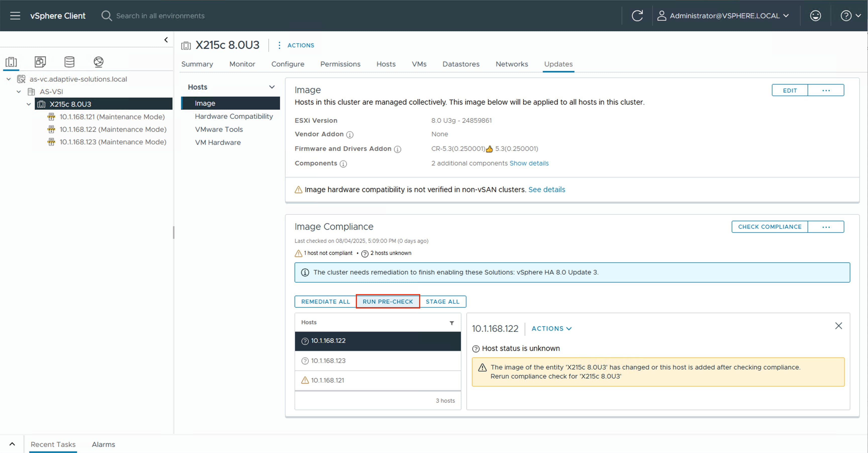Image resolution: width=868 pixels, height=453 pixels.
Task: Select the Hosts and Clusters inventory icon
Action: pyautogui.click(x=11, y=62)
